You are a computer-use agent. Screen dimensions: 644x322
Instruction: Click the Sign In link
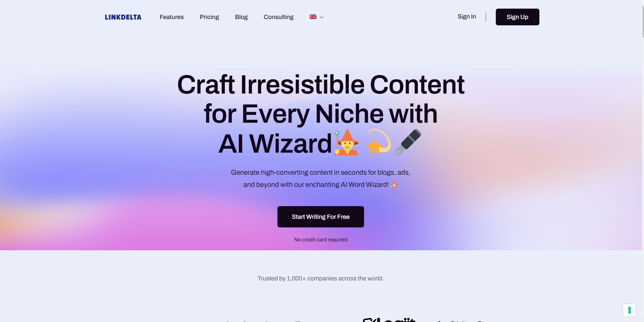coord(467,17)
